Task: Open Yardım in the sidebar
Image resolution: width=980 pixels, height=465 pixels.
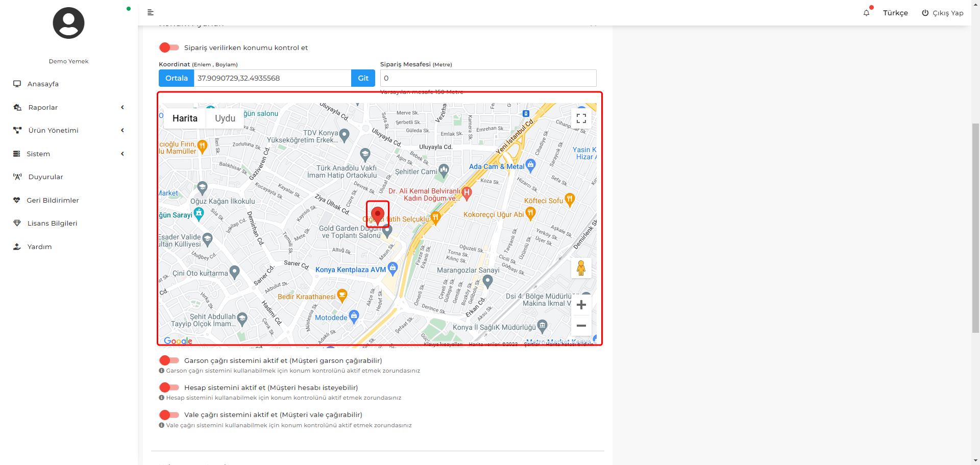Action: [x=39, y=247]
